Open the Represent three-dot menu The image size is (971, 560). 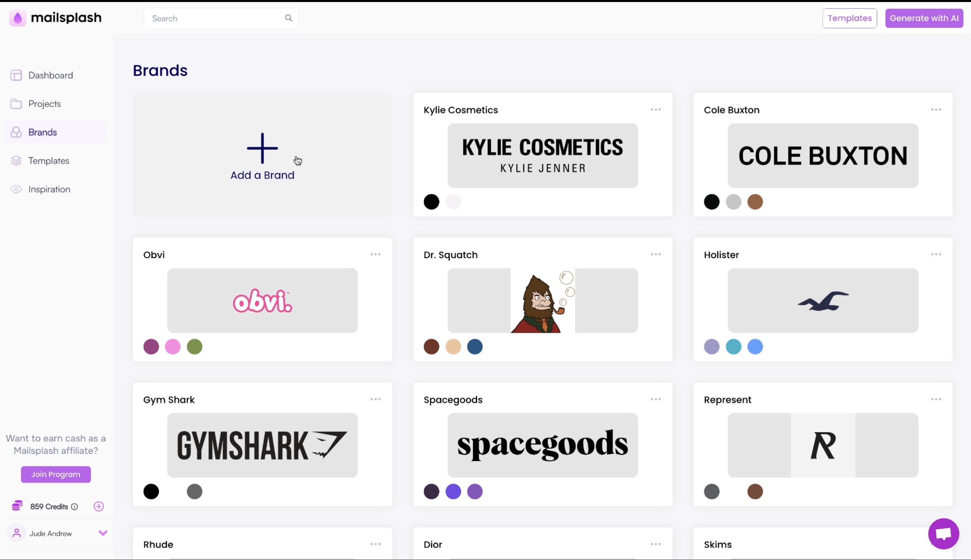(x=936, y=399)
